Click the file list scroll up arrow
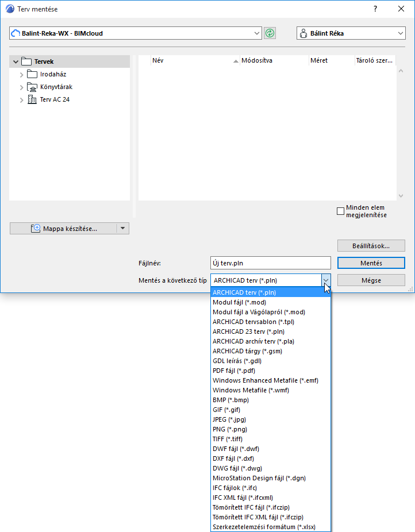This screenshot has height=532, width=415. (x=401, y=71)
